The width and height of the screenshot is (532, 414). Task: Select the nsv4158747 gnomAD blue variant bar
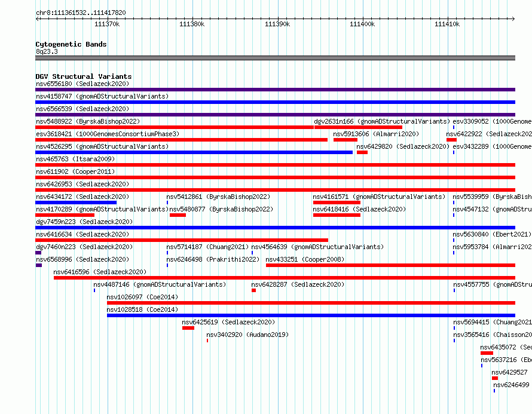pos(275,102)
